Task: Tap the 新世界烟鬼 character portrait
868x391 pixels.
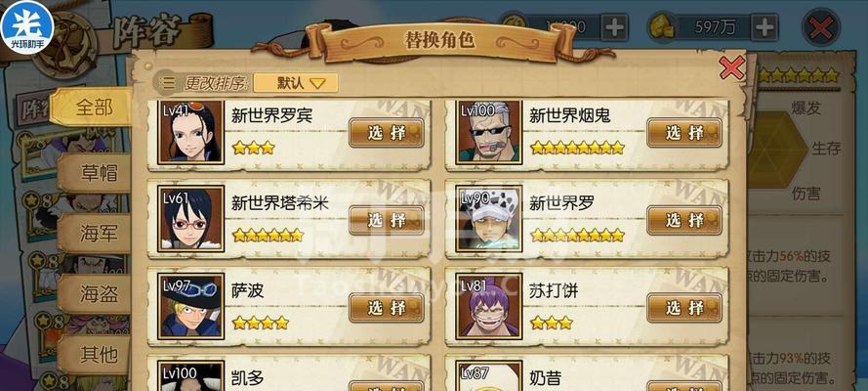Action: pos(489,131)
